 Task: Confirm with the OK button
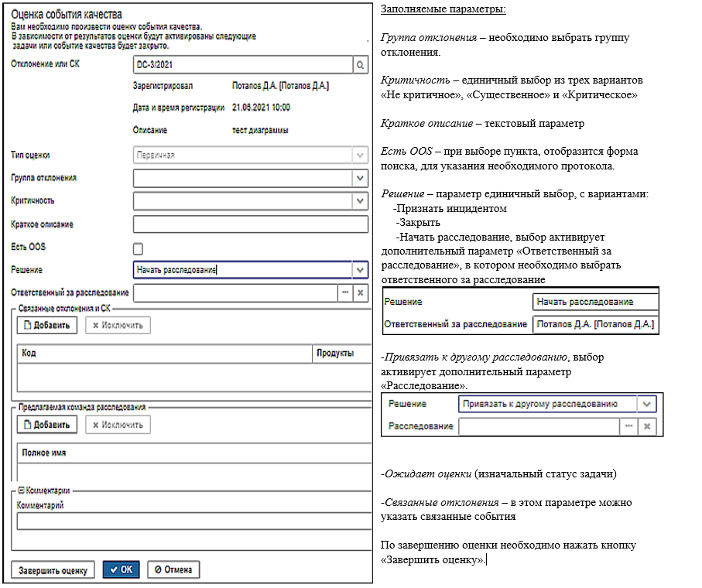pos(122,569)
